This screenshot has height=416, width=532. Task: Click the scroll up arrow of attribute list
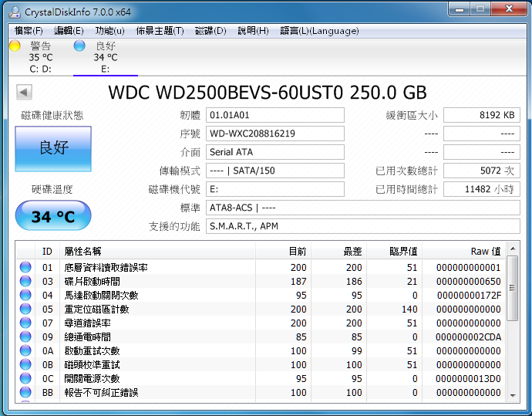(x=513, y=249)
